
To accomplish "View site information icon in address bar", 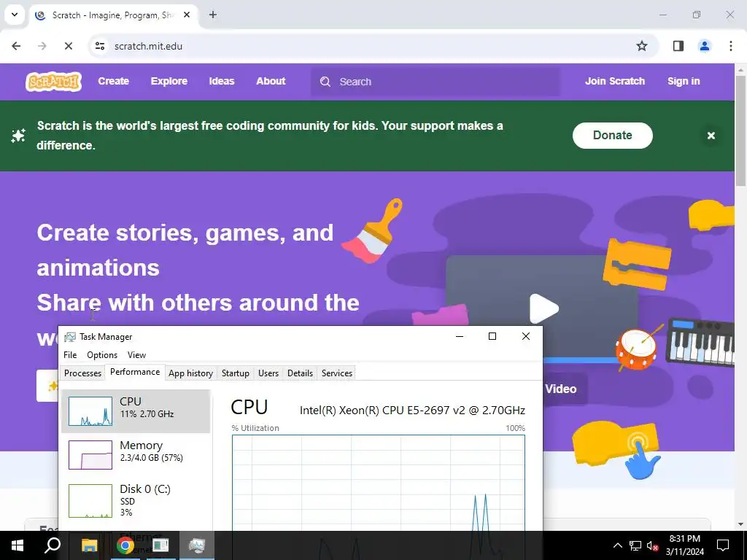I will (99, 46).
